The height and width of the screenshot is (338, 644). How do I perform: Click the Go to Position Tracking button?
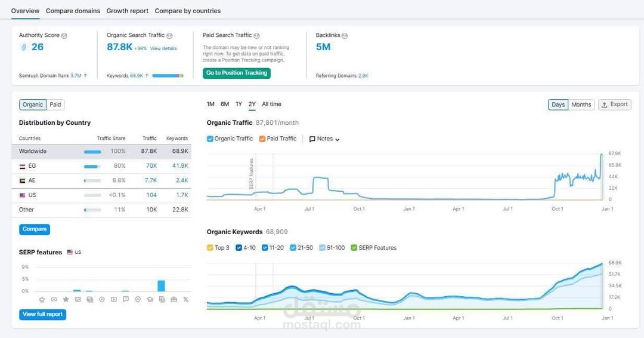click(237, 73)
